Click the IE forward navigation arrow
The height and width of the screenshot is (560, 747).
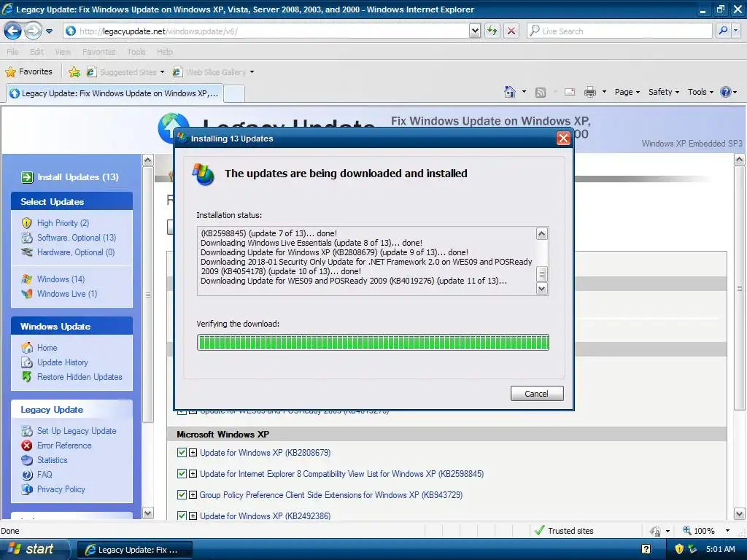pos(33,31)
